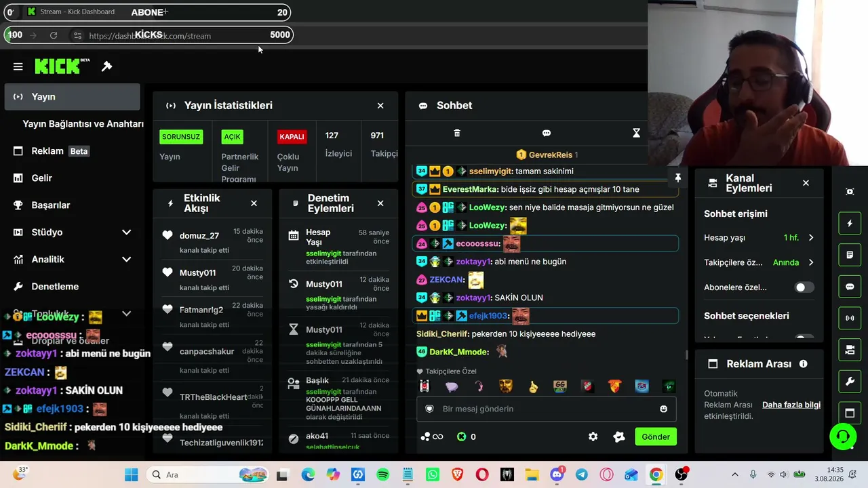Image resolution: width=868 pixels, height=488 pixels.
Task: Toggle the ad break widget button
Action: tap(850, 413)
